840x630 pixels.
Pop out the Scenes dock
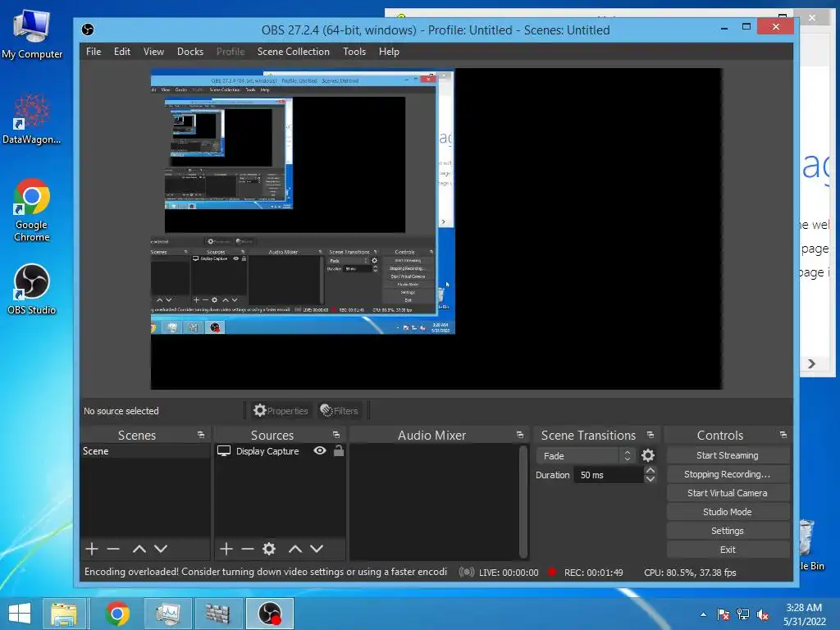201,435
